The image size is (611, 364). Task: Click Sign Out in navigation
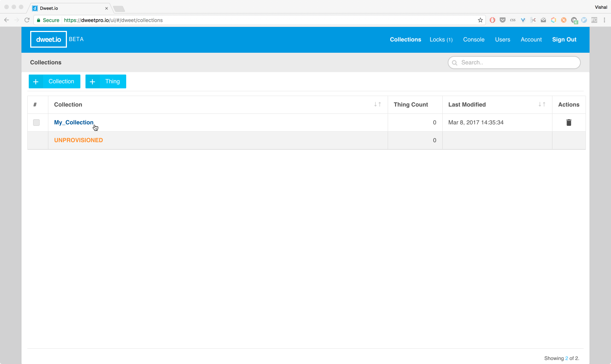click(564, 40)
